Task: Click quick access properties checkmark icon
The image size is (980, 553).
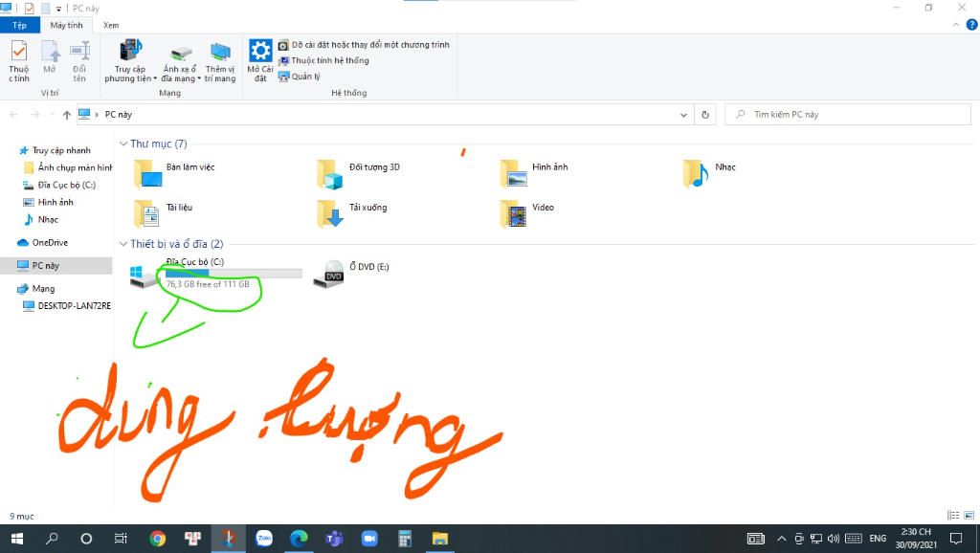Action: click(29, 8)
